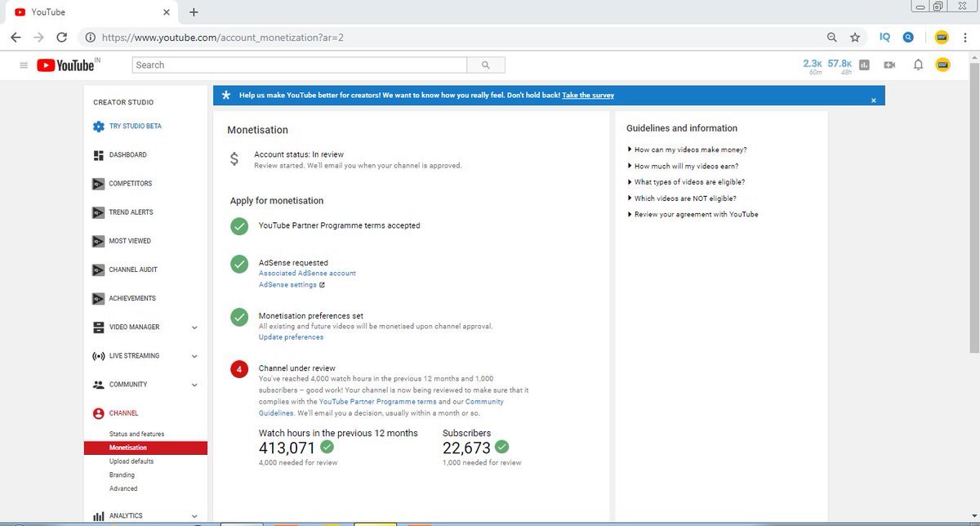
Task: Open the account avatar in YouTube header
Action: [942, 65]
